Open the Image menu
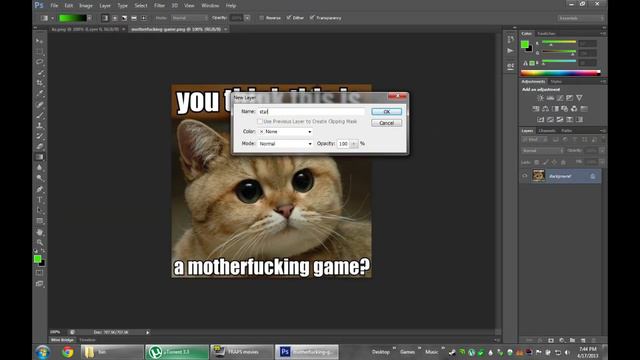The image size is (640, 360). tap(86, 6)
